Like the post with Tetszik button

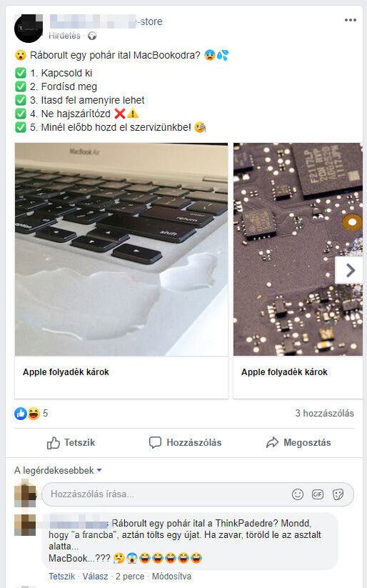click(71, 442)
